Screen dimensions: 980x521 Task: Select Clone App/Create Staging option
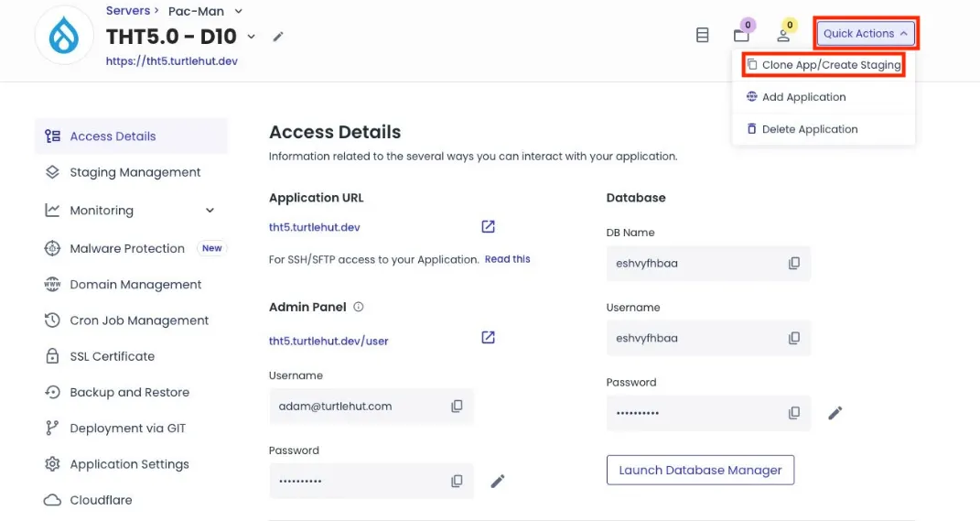(823, 65)
